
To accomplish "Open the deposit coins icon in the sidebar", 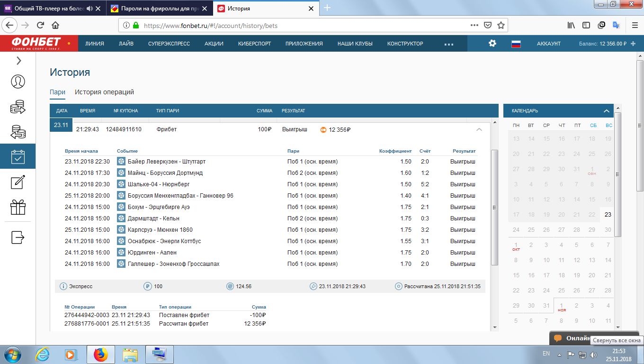I will coord(18,107).
